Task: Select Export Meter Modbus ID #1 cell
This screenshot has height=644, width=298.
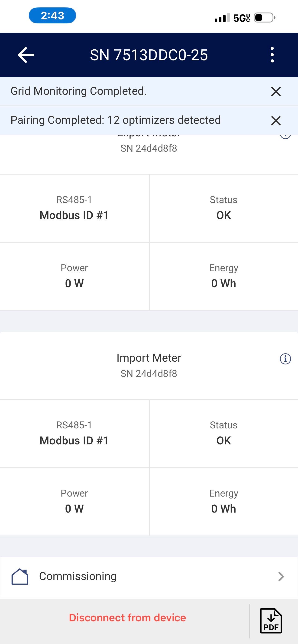Action: pyautogui.click(x=74, y=208)
